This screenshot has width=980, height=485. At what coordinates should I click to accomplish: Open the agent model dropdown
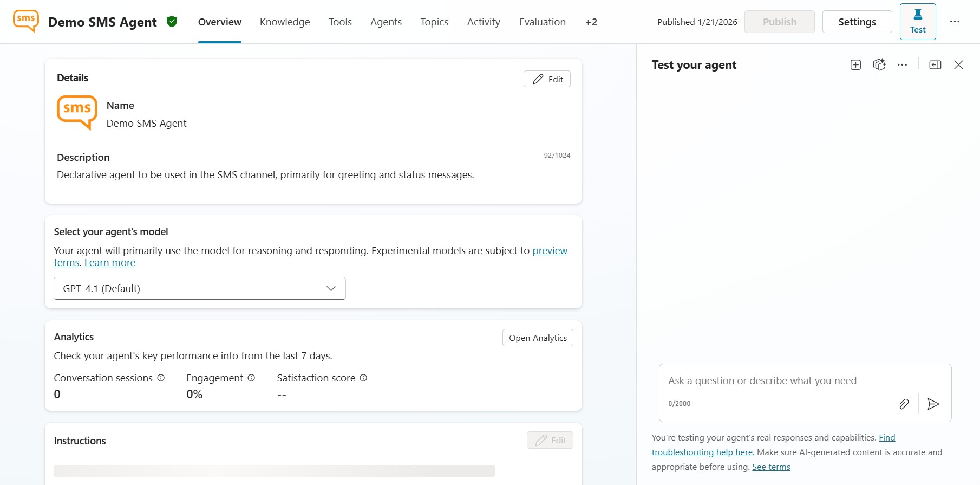[200, 288]
